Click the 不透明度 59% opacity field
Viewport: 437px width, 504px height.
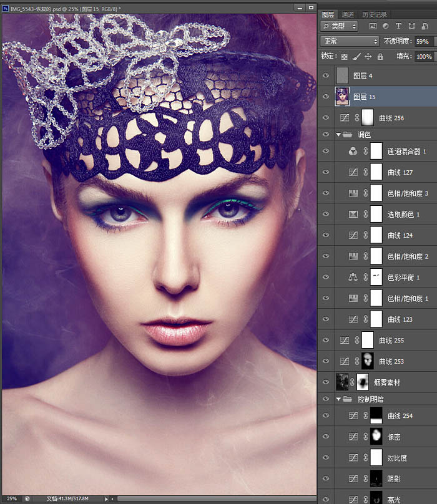[422, 41]
